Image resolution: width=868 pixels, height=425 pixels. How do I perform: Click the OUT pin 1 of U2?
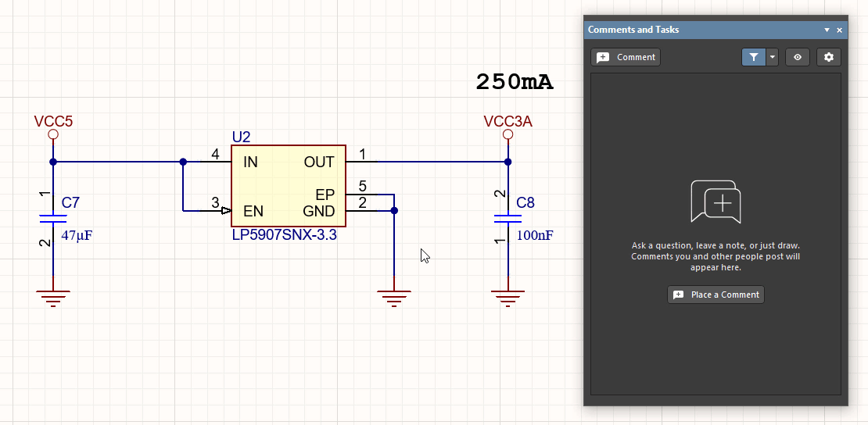[362, 161]
